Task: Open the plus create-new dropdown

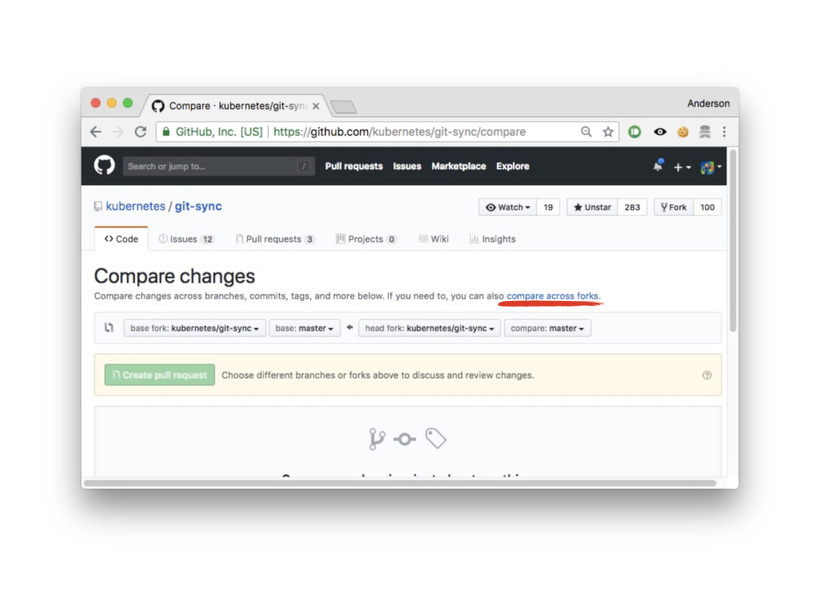Action: tap(682, 167)
